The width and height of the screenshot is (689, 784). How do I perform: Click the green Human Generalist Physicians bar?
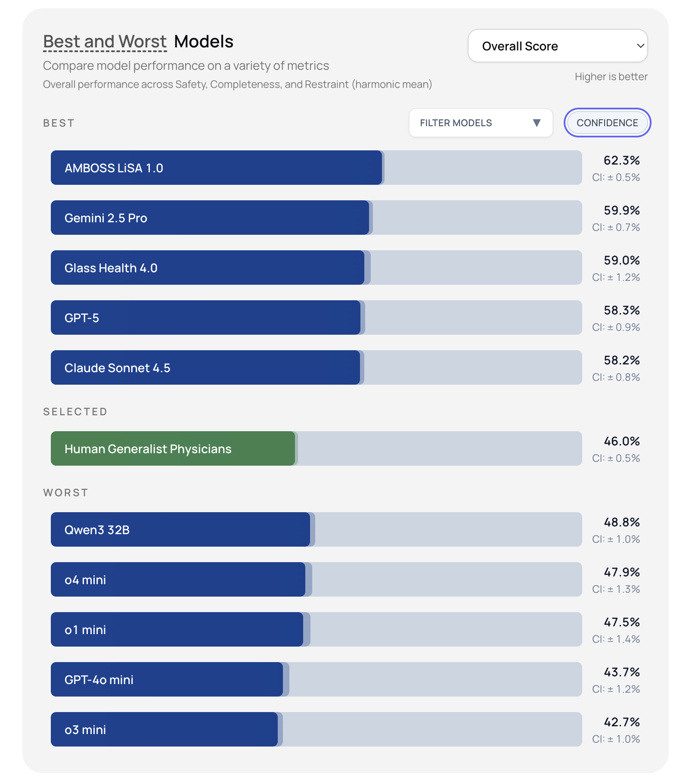click(173, 449)
